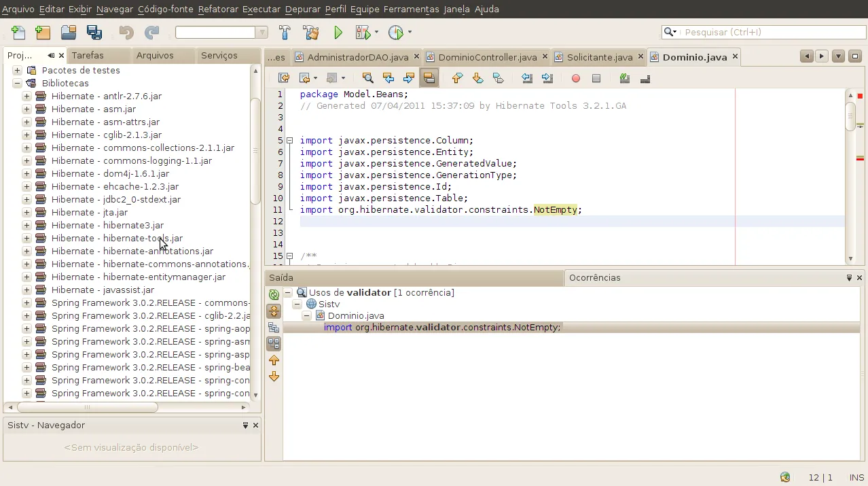Run the project with green play icon
The width and height of the screenshot is (868, 486).
tap(338, 32)
